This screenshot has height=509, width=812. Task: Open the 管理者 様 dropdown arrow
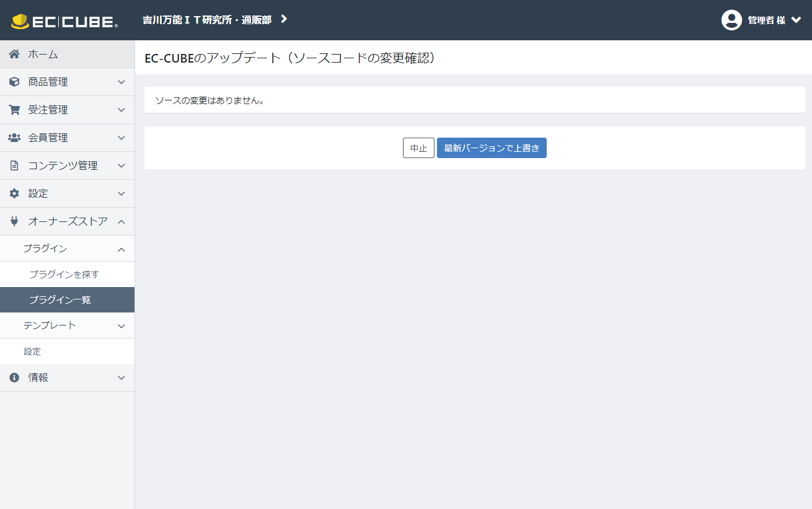797,20
